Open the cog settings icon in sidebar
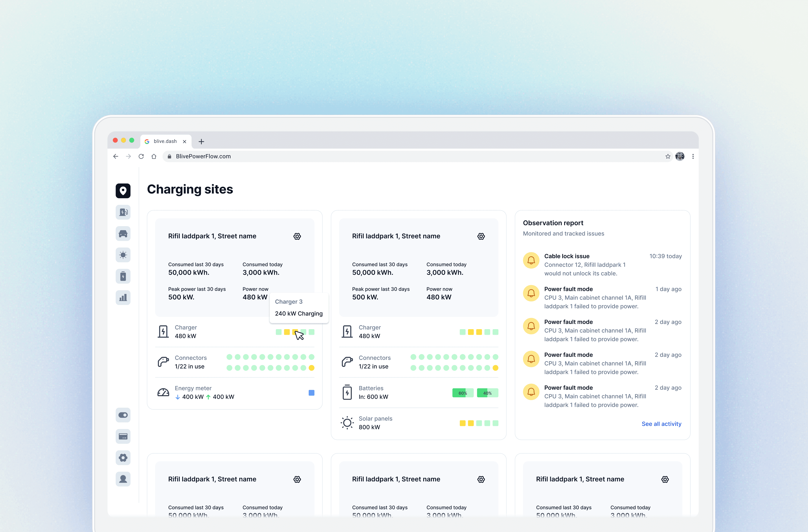This screenshot has height=532, width=808. point(123,458)
